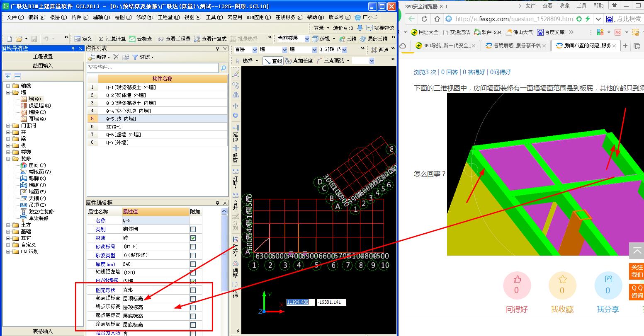
Task: Switch to 三维 3D view
Action: (348, 39)
